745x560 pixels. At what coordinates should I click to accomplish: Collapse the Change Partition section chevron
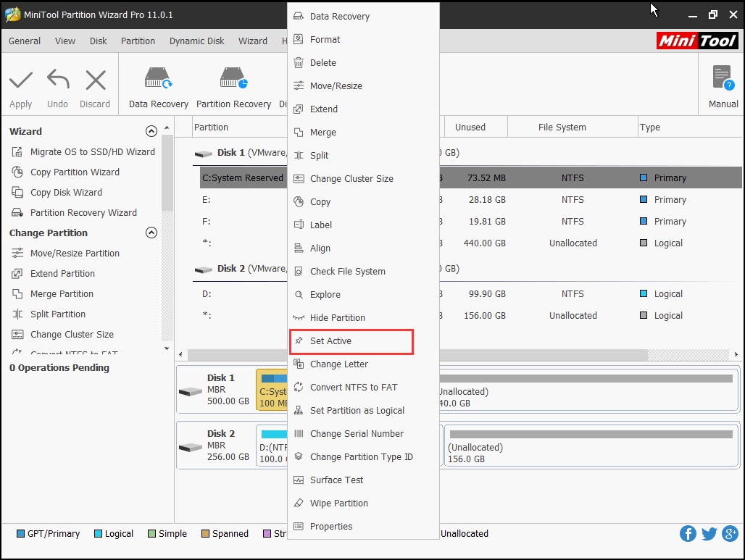pos(151,233)
